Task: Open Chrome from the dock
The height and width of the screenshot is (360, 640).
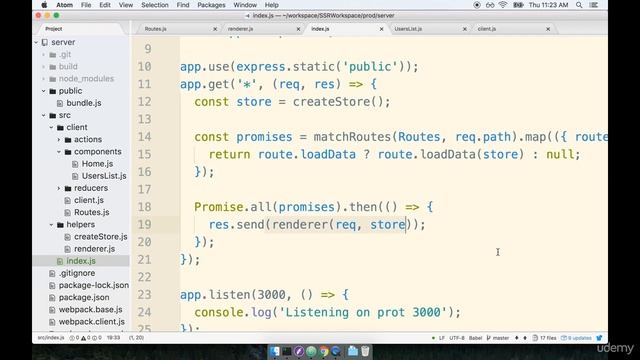Action: (x=324, y=351)
